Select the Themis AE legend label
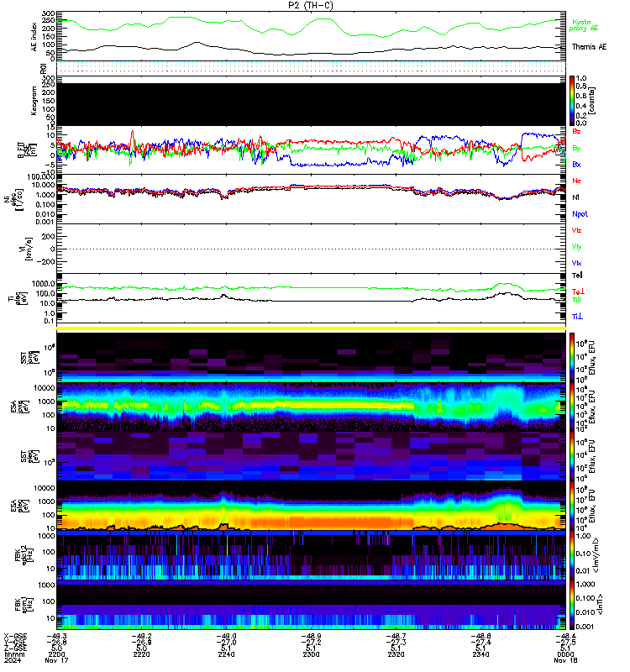The image size is (630, 672). tap(589, 47)
